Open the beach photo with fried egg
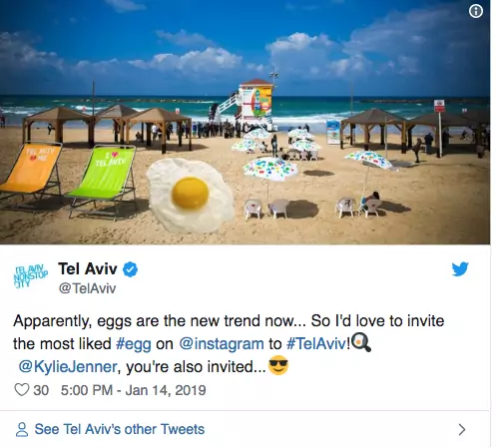This screenshot has height=448, width=496. [x=245, y=122]
